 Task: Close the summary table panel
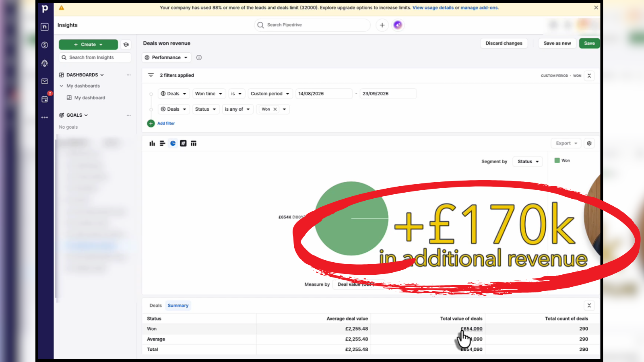[589, 306]
